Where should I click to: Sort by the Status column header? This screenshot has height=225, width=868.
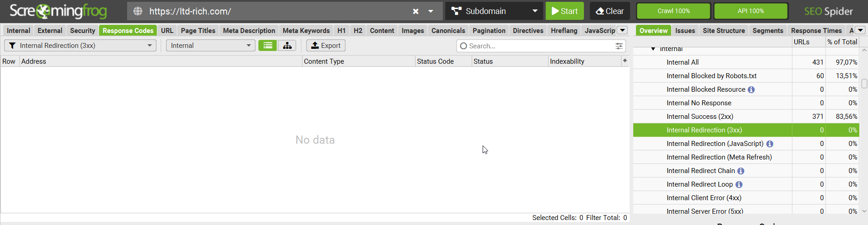510,61
